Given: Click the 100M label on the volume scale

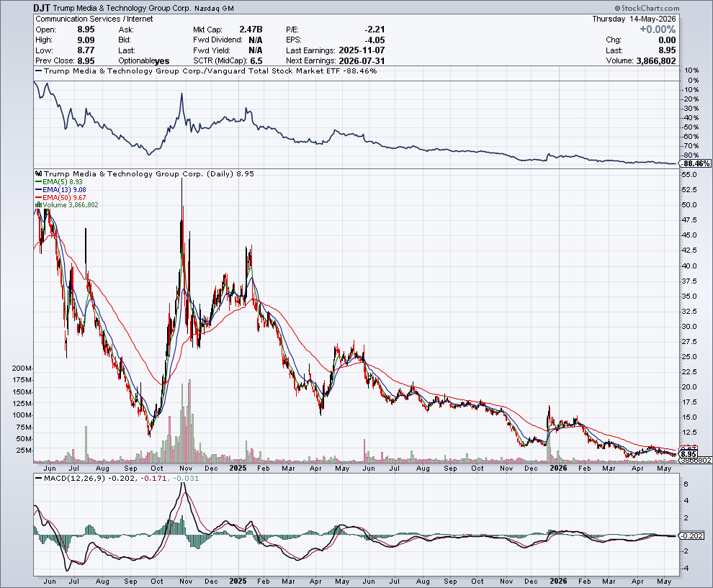Looking at the screenshot, I should 22,415.
